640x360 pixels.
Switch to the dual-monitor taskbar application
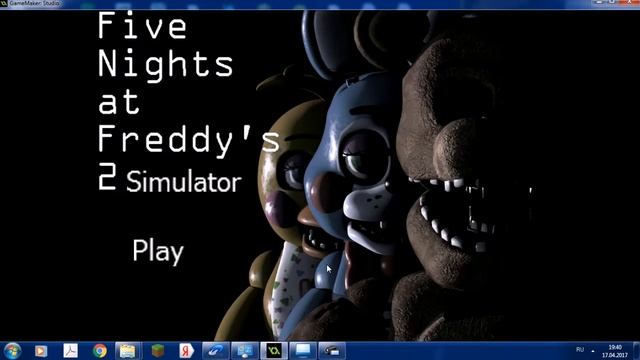pos(244,351)
